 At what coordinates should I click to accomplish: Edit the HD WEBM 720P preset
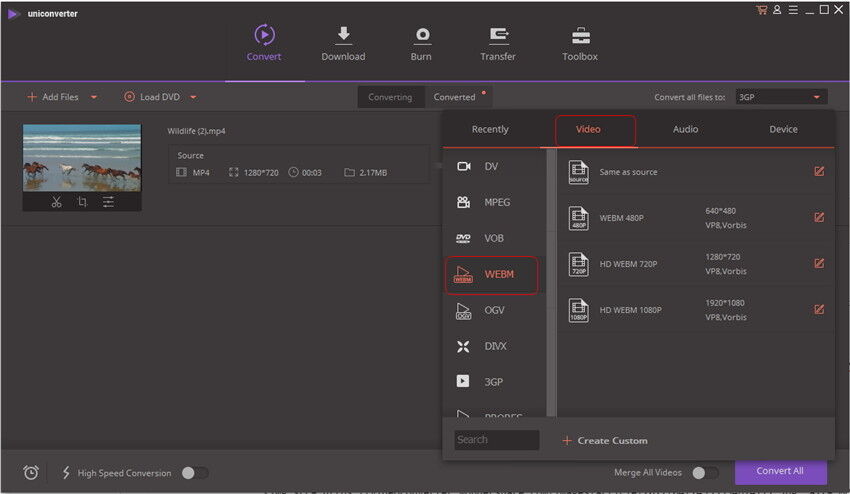pyautogui.click(x=819, y=264)
